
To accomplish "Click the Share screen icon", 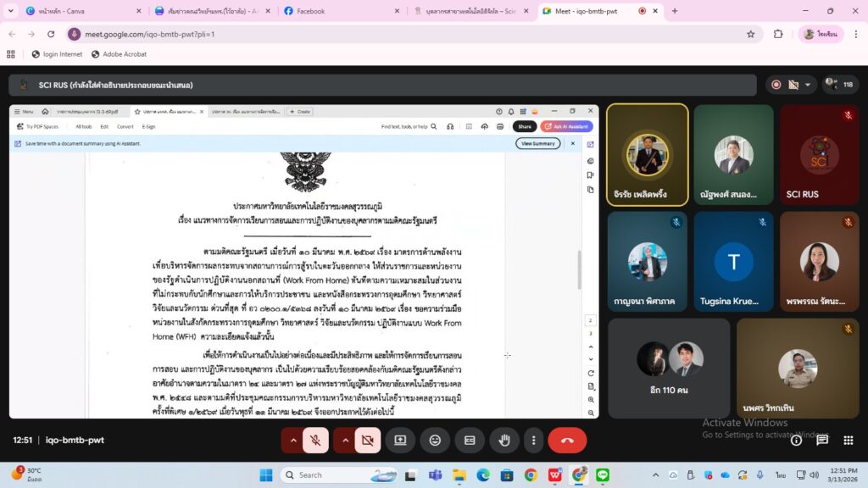I will [400, 441].
